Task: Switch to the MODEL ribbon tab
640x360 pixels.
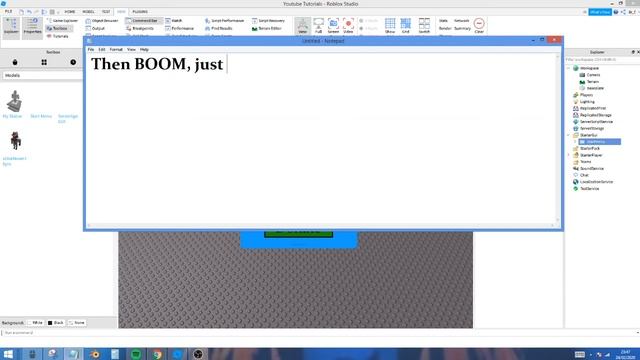Action: click(x=88, y=11)
